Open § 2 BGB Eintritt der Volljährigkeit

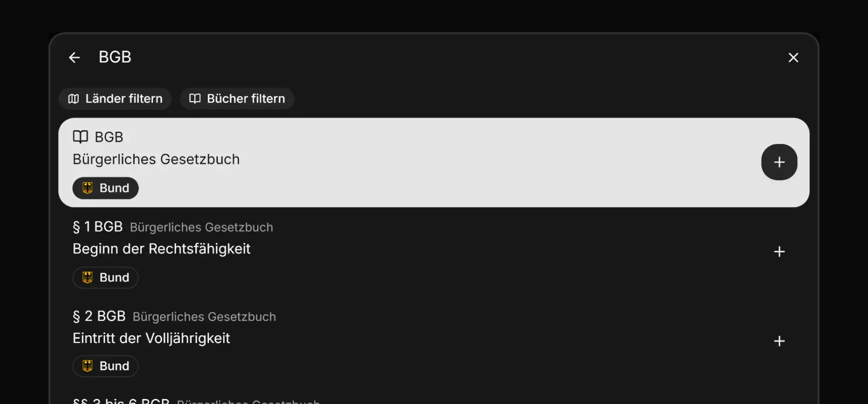pos(151,338)
